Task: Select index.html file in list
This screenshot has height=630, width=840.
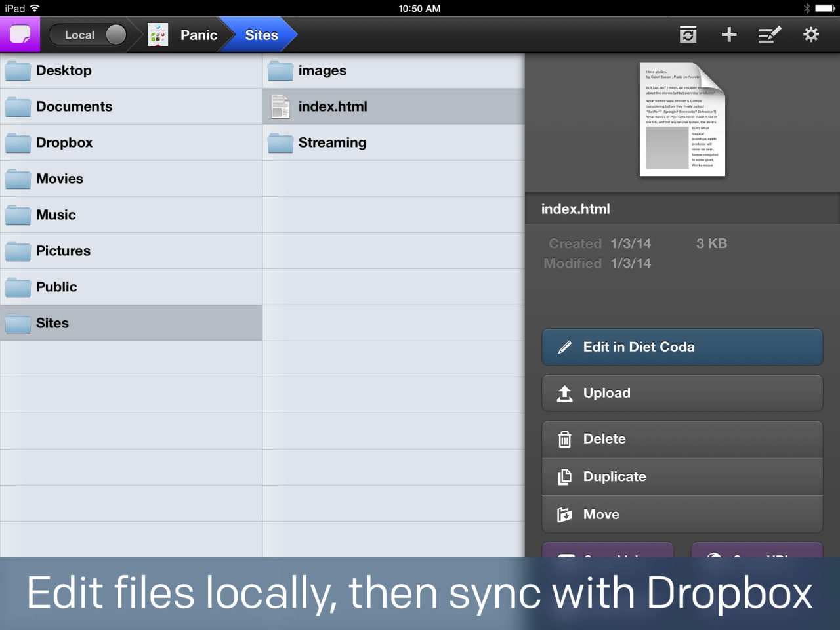Action: click(332, 106)
